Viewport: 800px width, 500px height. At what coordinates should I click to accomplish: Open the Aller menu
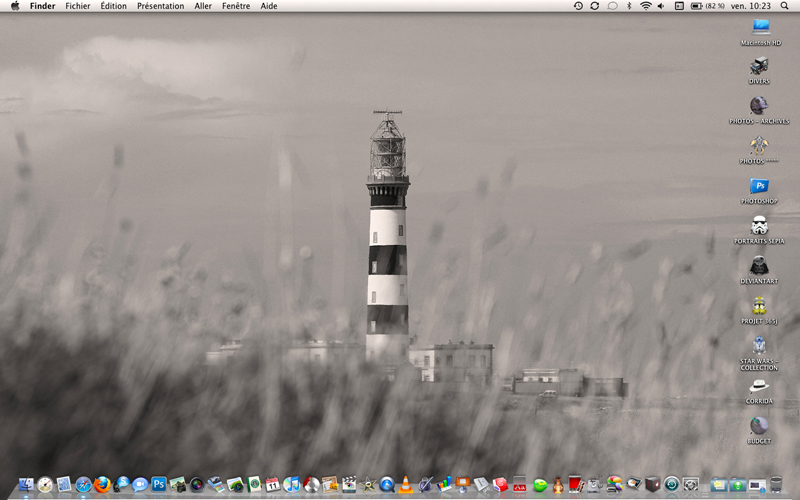(203, 6)
